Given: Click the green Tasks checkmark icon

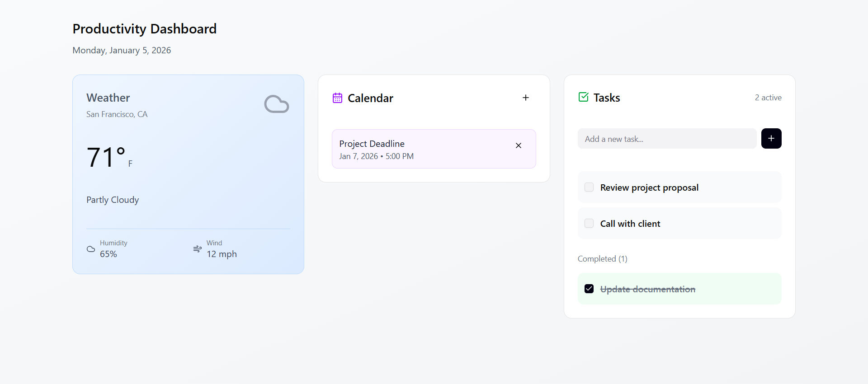Looking at the screenshot, I should pyautogui.click(x=583, y=97).
